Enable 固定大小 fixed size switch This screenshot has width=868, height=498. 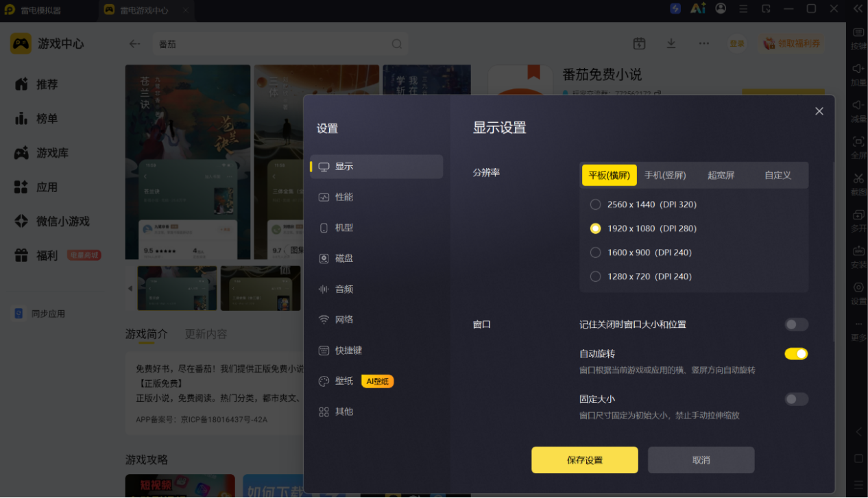tap(797, 399)
